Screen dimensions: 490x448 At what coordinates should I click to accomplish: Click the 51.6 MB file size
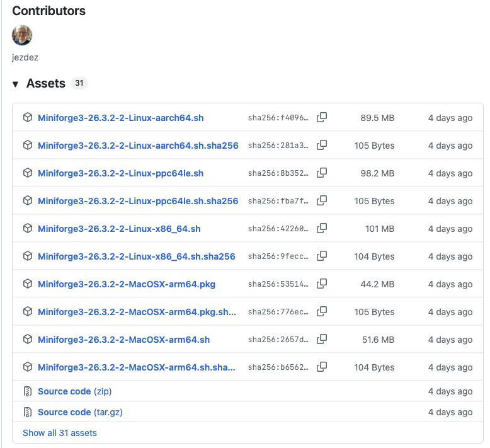tap(378, 340)
